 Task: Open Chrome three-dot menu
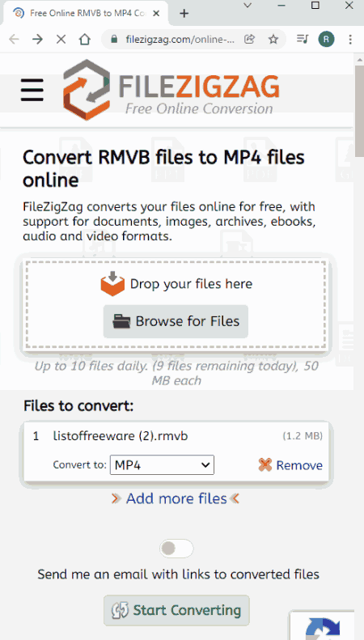tap(350, 39)
